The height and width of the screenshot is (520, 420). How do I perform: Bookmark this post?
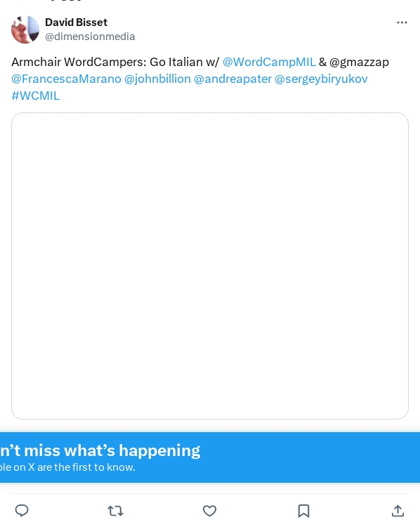tap(303, 511)
